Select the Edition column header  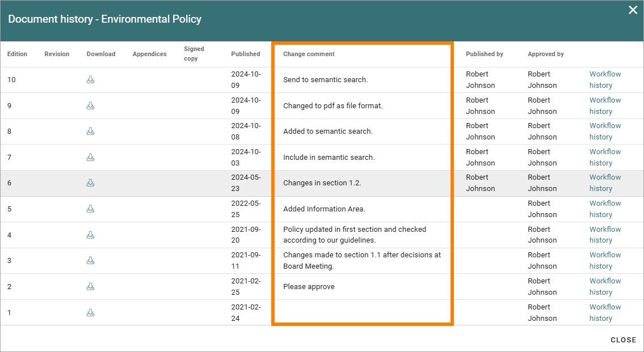tap(17, 54)
